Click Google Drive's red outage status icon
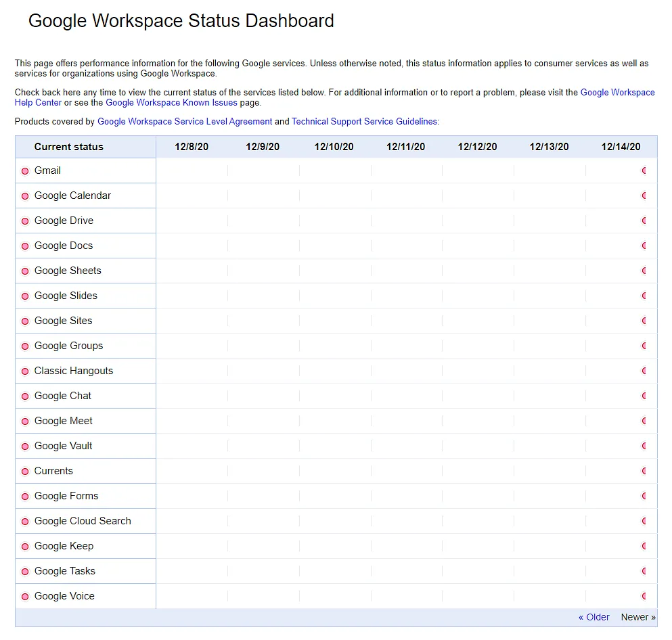 tap(25, 221)
